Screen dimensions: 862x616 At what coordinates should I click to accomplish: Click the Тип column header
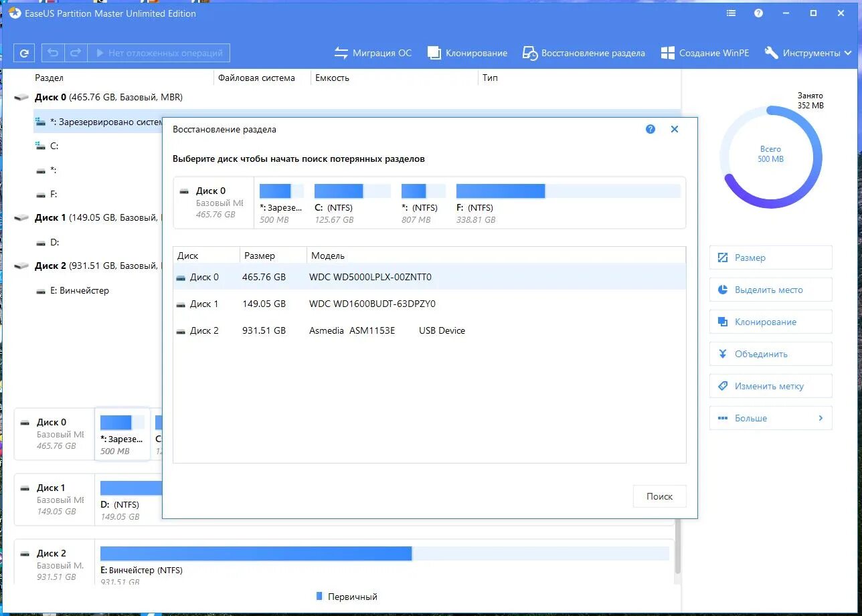tap(490, 78)
